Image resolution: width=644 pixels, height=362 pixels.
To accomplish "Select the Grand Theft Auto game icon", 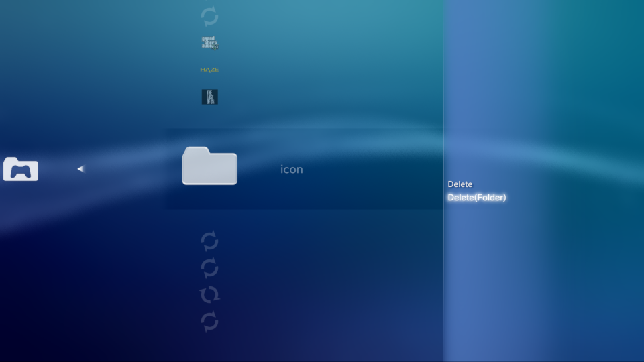I will coord(210,43).
